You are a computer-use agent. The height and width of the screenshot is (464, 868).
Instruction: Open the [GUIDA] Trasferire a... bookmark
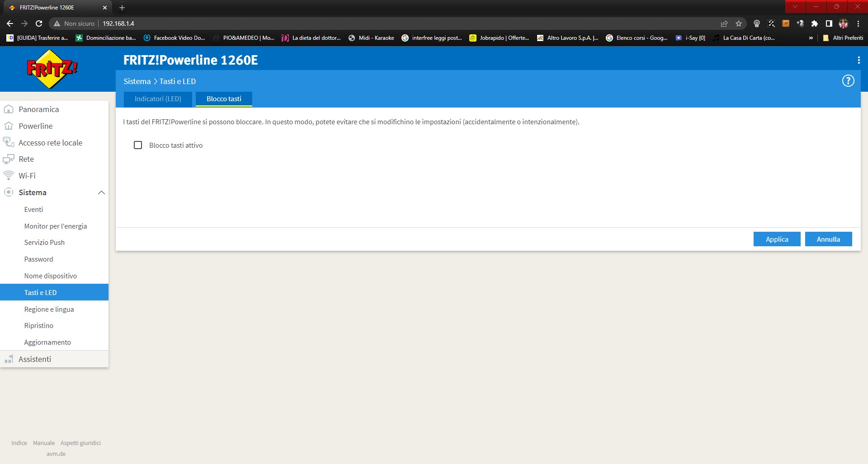coord(37,38)
